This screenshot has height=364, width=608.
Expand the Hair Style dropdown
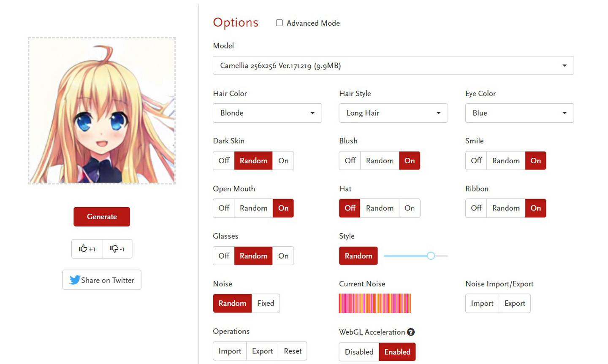[393, 113]
